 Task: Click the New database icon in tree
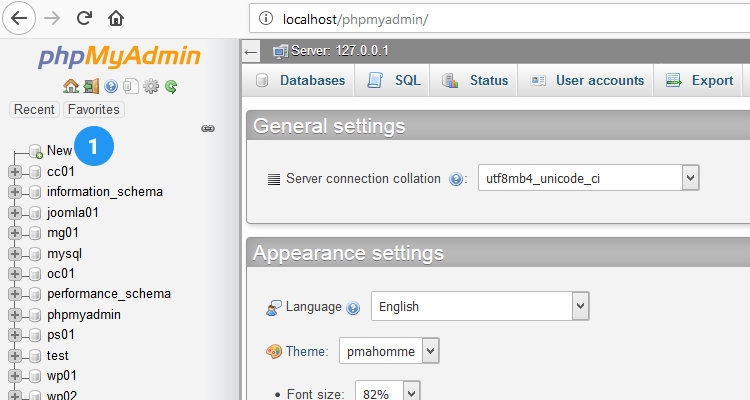tap(36, 151)
